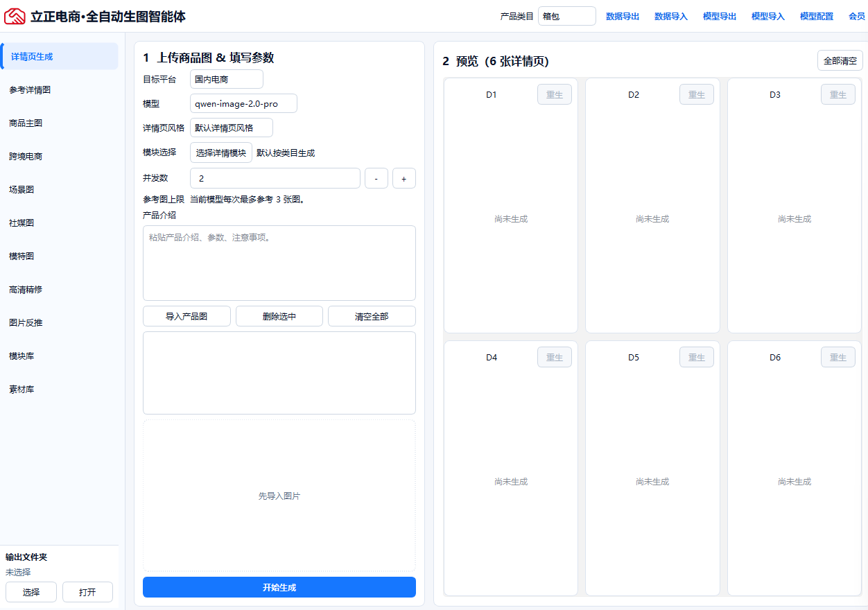This screenshot has height=610, width=868.
Task: Click the 立正电商 logo icon
Action: click(x=15, y=16)
